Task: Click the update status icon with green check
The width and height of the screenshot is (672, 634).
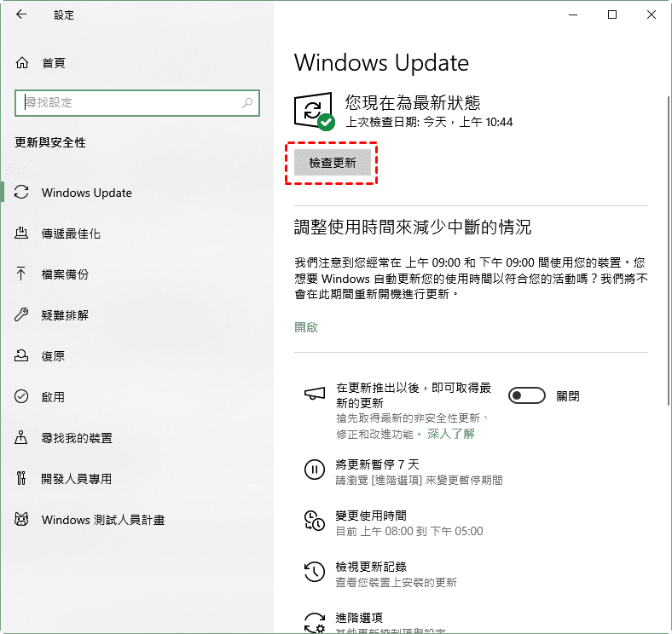Action: [x=314, y=112]
